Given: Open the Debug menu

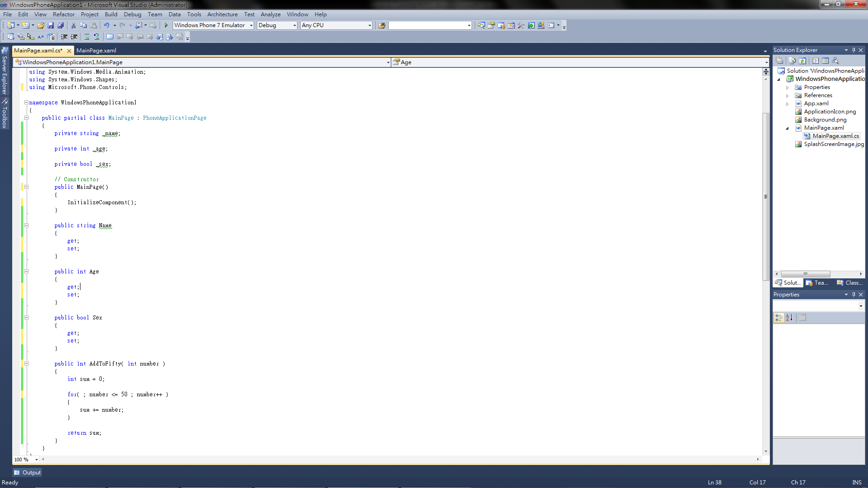Looking at the screenshot, I should point(132,14).
